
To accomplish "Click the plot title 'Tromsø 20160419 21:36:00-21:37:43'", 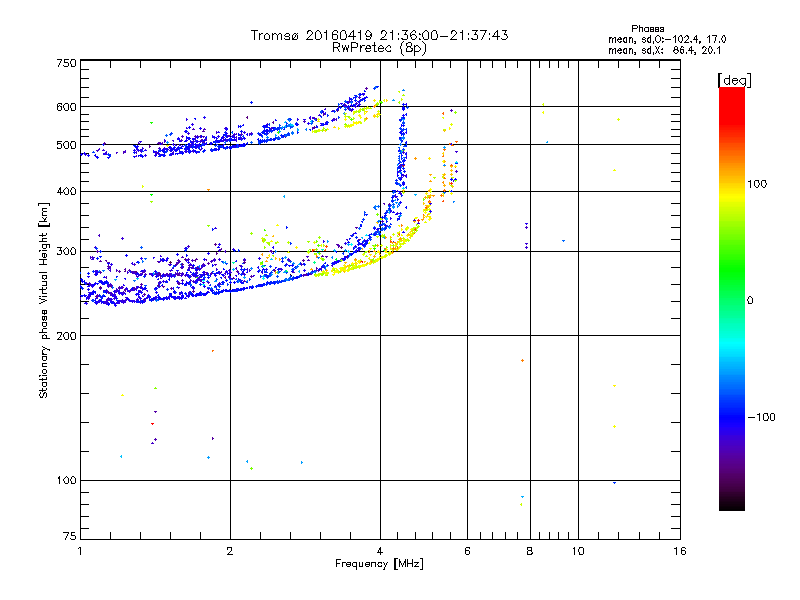I will click(x=379, y=35).
